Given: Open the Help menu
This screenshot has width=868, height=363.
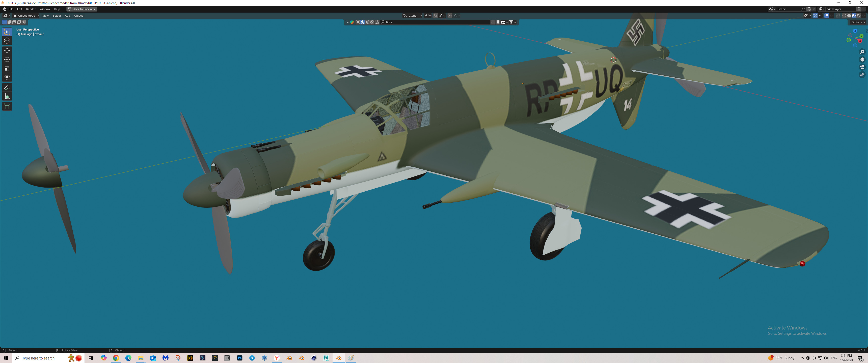Looking at the screenshot, I should tap(57, 9).
